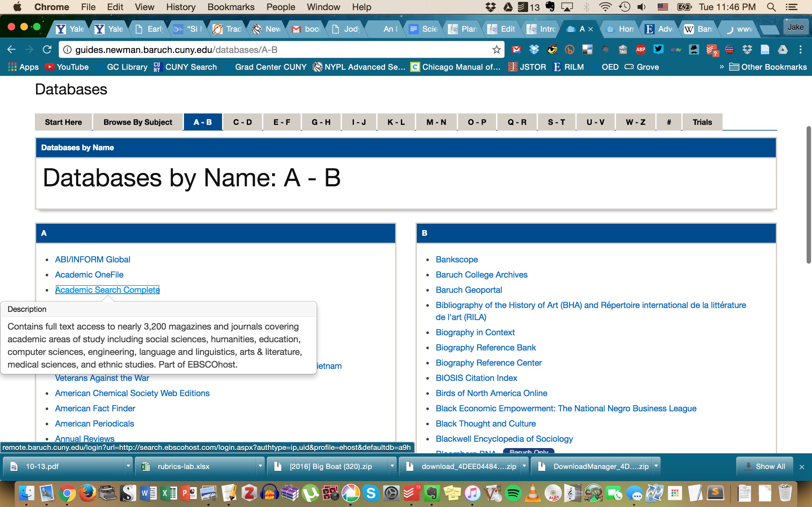812x507 pixels.
Task: Expand Big Boat zip download menu
Action: (392, 466)
